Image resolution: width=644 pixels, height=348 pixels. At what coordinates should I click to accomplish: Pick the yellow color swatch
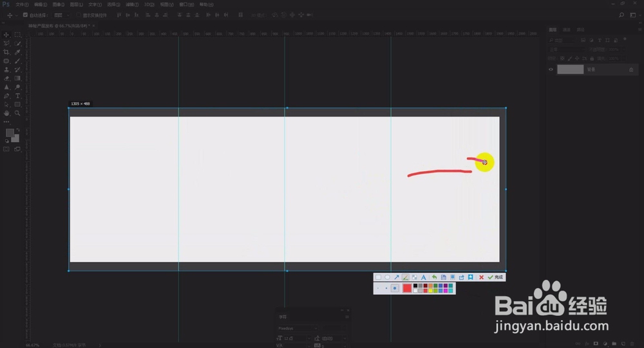[430, 291]
